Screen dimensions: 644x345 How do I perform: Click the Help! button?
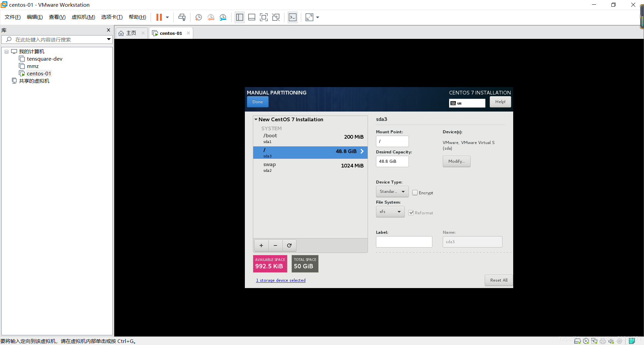tap(500, 102)
